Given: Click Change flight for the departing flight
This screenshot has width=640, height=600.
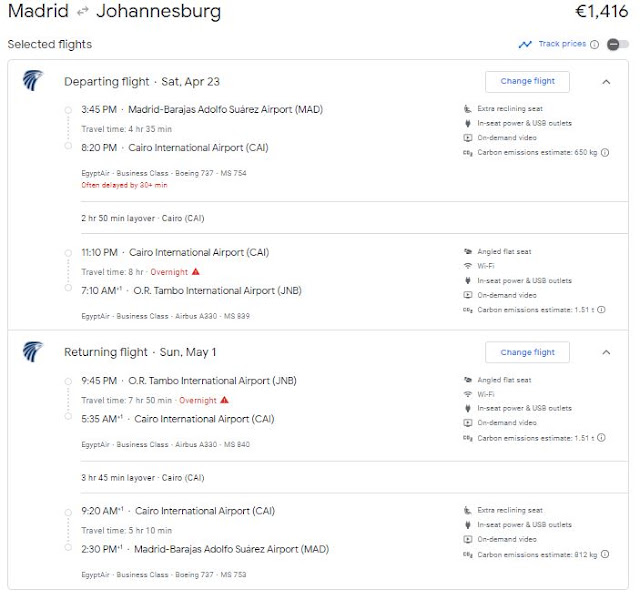Looking at the screenshot, I should coord(527,82).
